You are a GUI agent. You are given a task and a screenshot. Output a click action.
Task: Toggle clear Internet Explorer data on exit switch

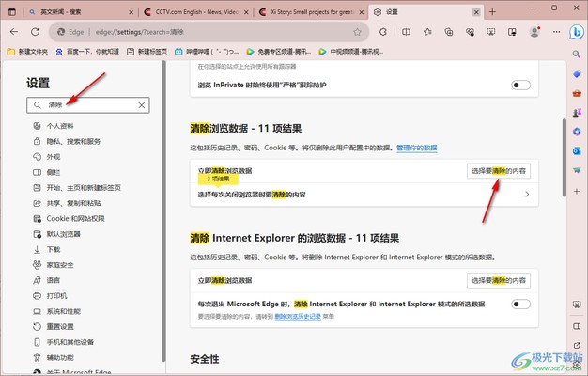point(520,304)
